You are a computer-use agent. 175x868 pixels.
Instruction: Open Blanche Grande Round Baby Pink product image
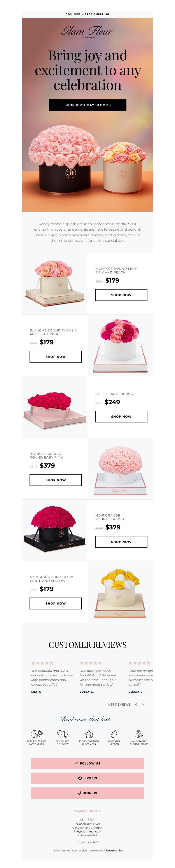click(x=120, y=469)
